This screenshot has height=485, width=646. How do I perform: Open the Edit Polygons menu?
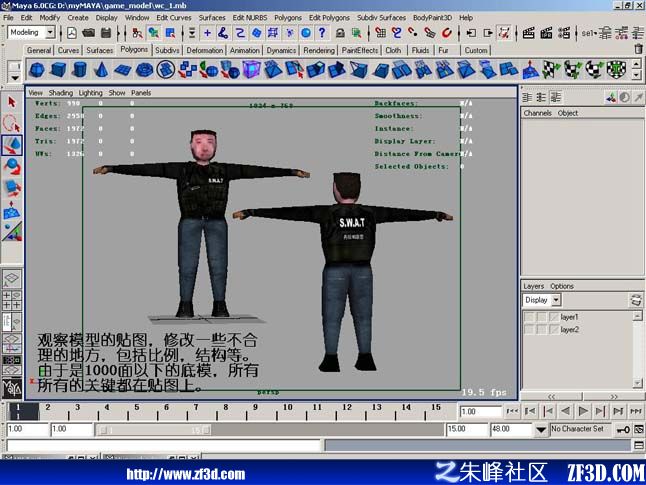pos(329,17)
